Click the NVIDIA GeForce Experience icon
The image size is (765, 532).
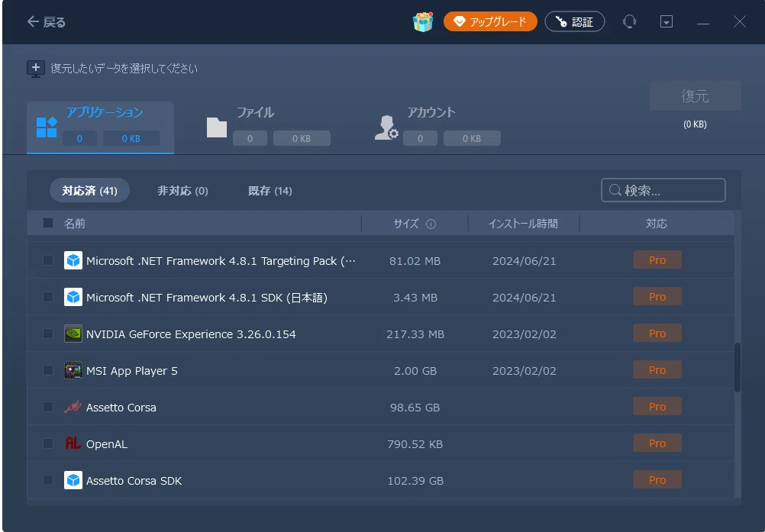[73, 334]
